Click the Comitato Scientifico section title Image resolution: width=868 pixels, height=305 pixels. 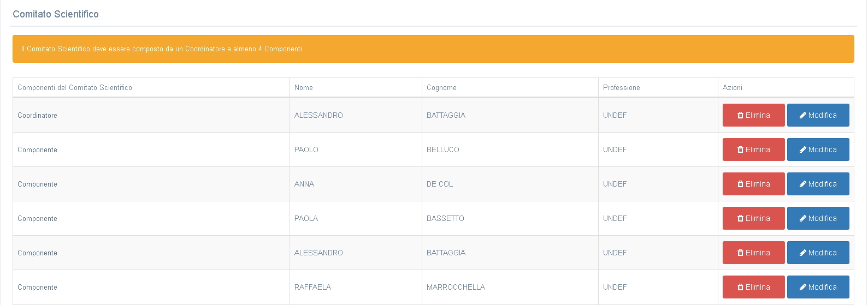pyautogui.click(x=56, y=14)
